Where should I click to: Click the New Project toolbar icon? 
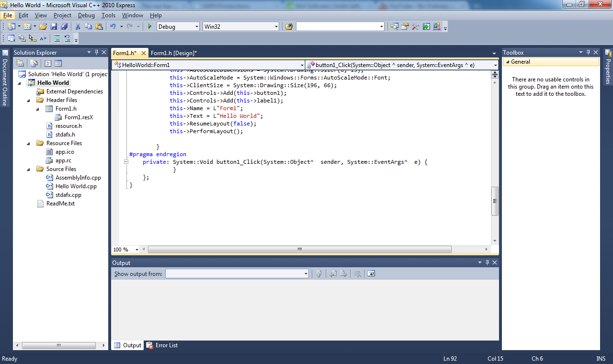[x=11, y=26]
